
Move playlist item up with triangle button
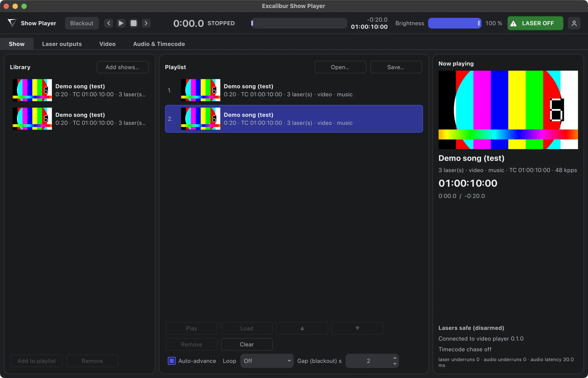tap(302, 328)
